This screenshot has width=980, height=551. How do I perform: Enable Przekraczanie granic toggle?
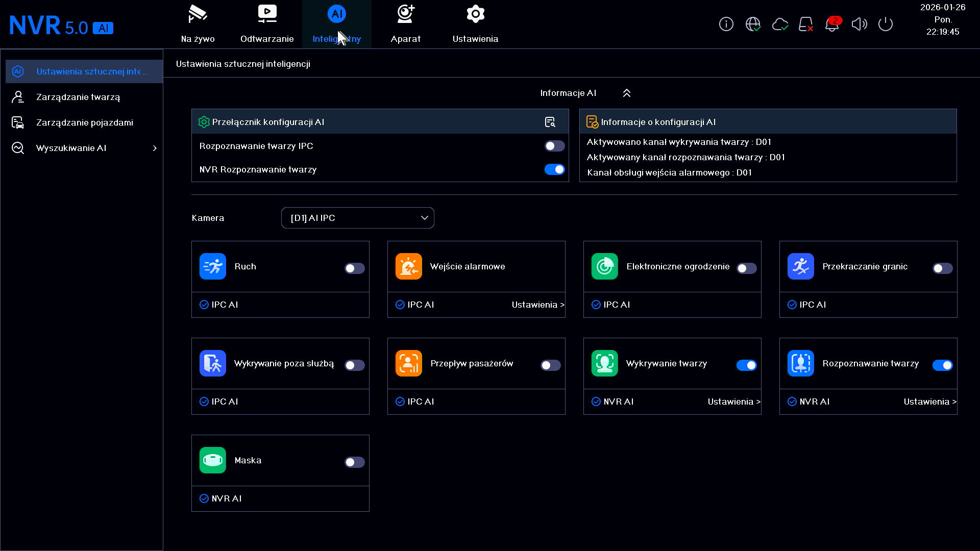942,268
